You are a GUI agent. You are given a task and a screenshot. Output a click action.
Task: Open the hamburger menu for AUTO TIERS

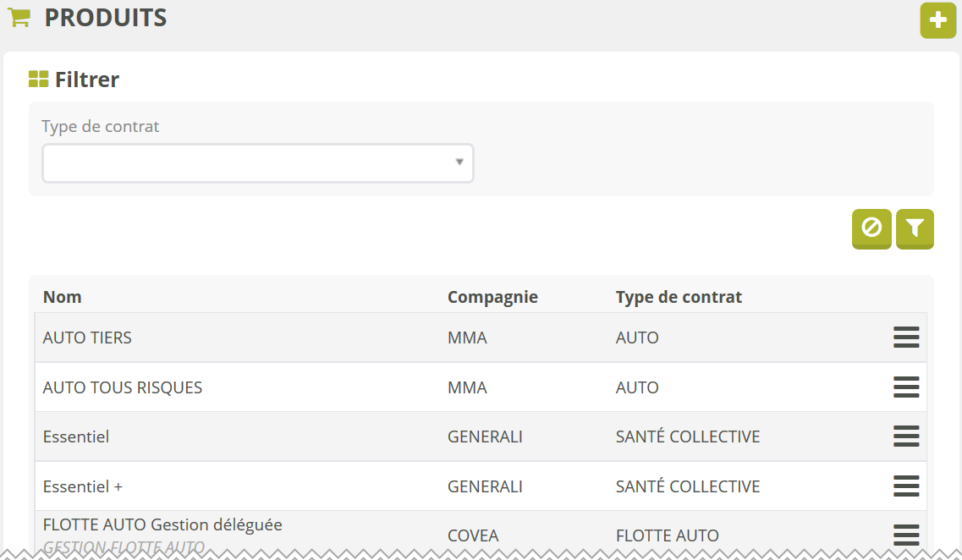[906, 338]
